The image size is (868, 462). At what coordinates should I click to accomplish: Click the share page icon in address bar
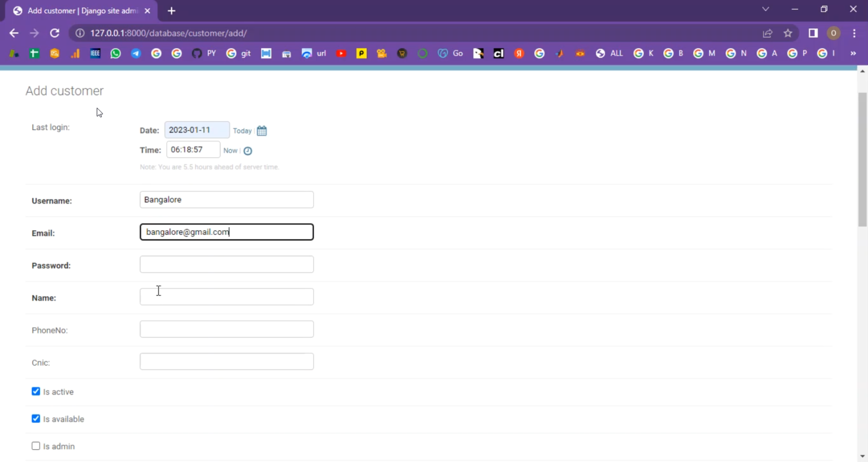[x=767, y=34]
